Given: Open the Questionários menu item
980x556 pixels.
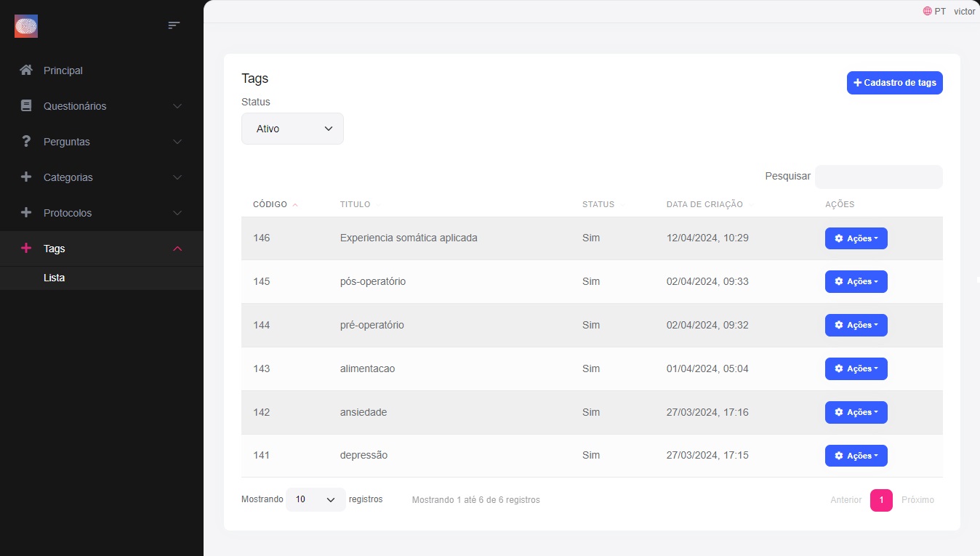Looking at the screenshot, I should point(75,106).
